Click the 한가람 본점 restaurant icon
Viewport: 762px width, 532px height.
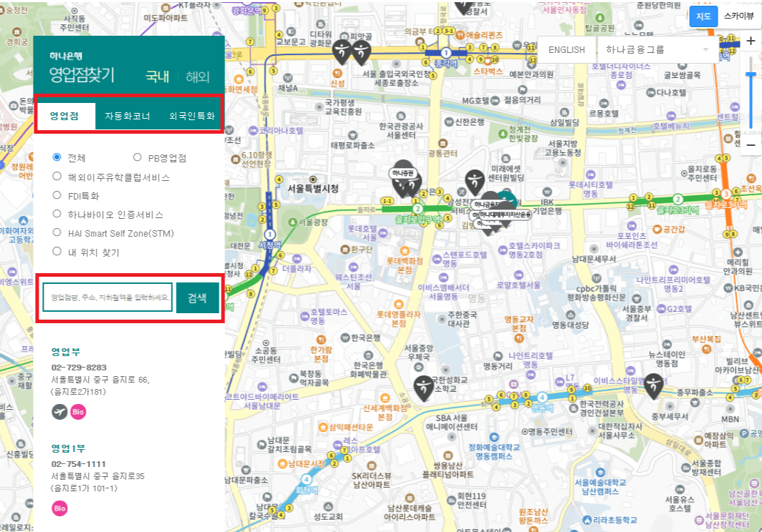(x=321, y=340)
